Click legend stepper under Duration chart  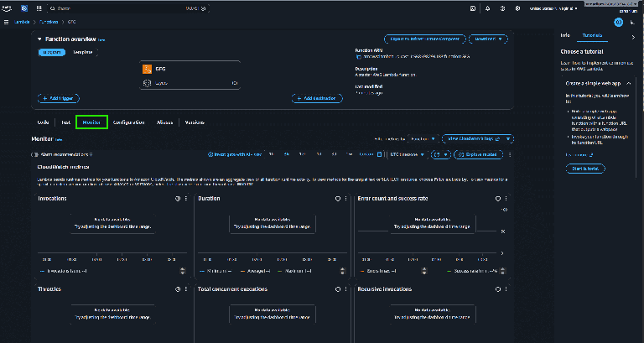(342, 271)
